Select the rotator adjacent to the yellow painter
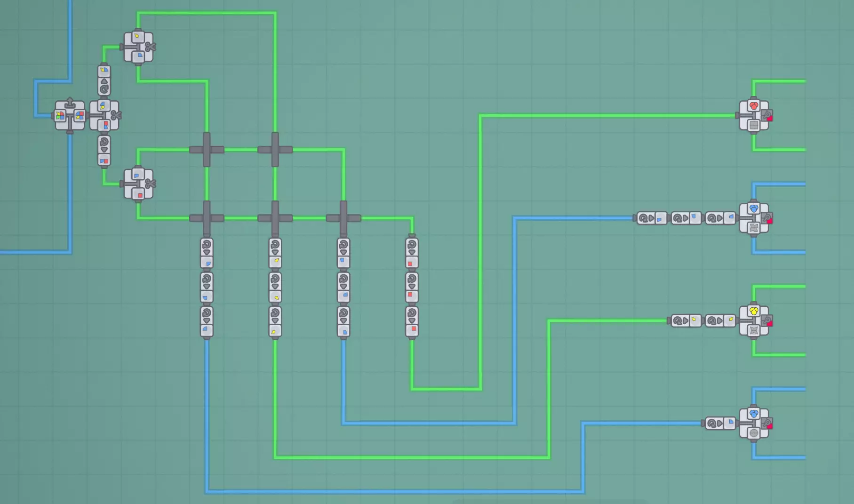854x504 pixels. (719, 320)
